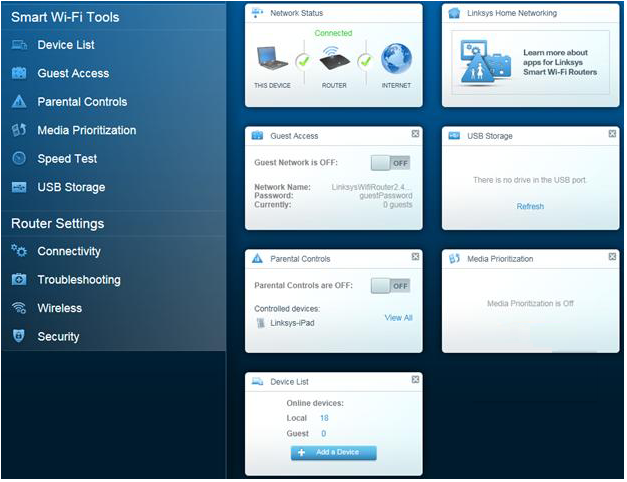Screen dimensions: 627x482
Task: Click the Network Status widget header icon
Action: [257, 13]
